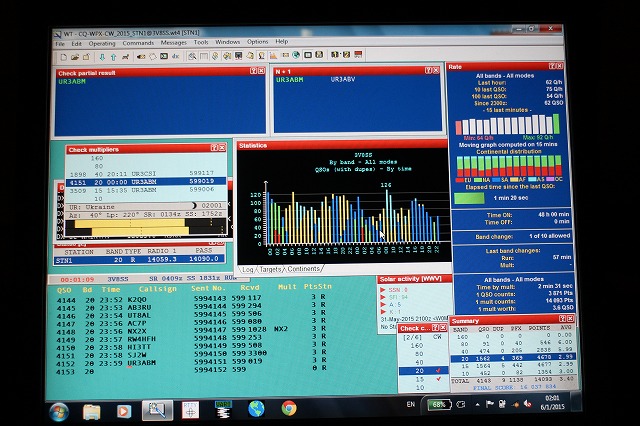Screen dimensions: 640x426
Task: Click help icon in N + 1 window
Action: (428, 70)
